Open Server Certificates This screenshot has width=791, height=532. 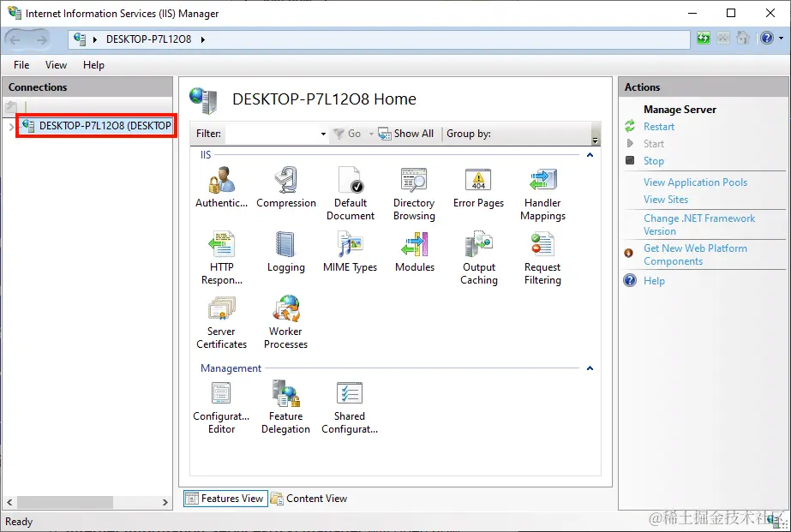click(221, 322)
